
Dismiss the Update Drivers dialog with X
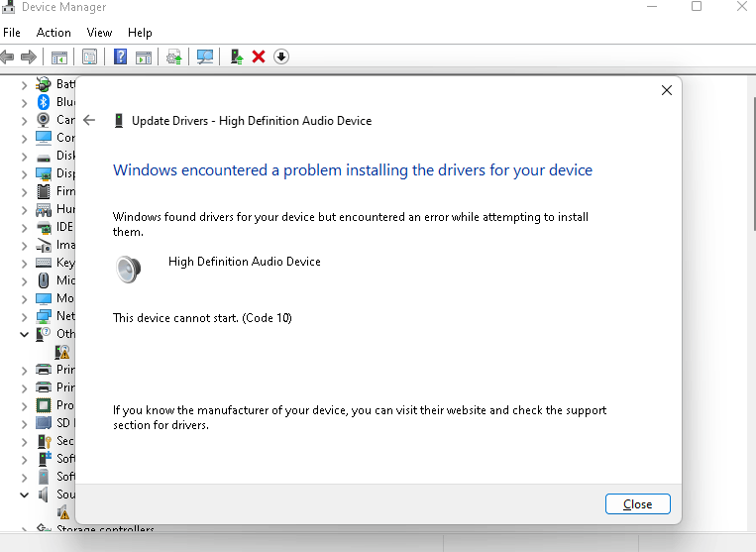[x=666, y=90]
